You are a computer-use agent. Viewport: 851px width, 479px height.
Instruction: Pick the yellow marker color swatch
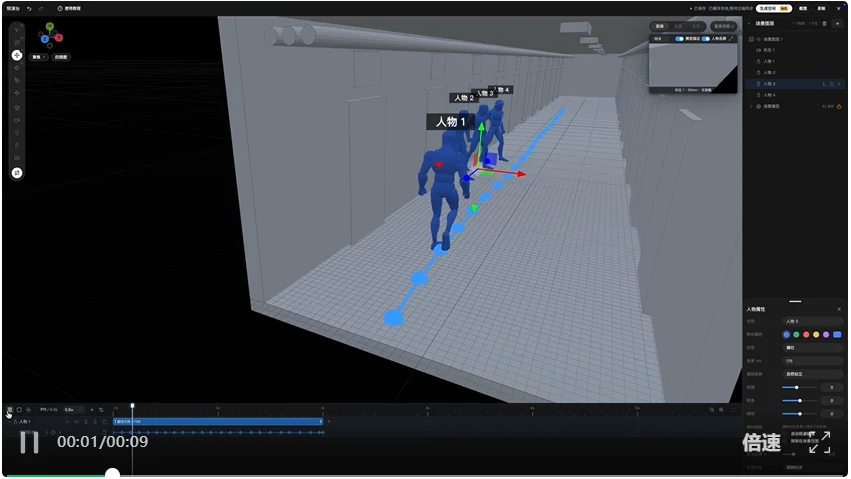(x=816, y=335)
